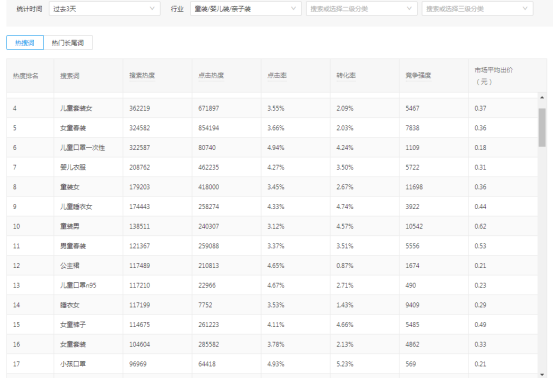Click search heat value 174443
Screen dimensions: 553x378
(x=140, y=207)
